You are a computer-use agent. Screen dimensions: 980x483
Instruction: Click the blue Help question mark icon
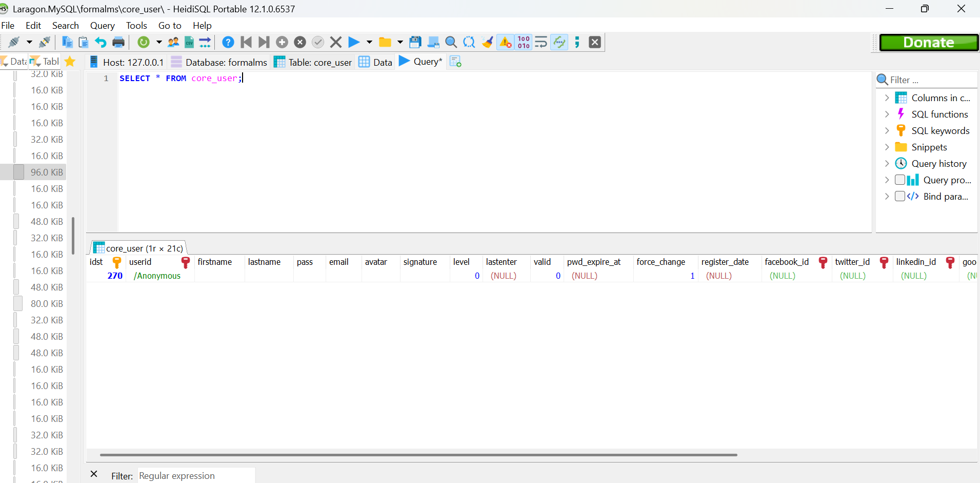(228, 42)
